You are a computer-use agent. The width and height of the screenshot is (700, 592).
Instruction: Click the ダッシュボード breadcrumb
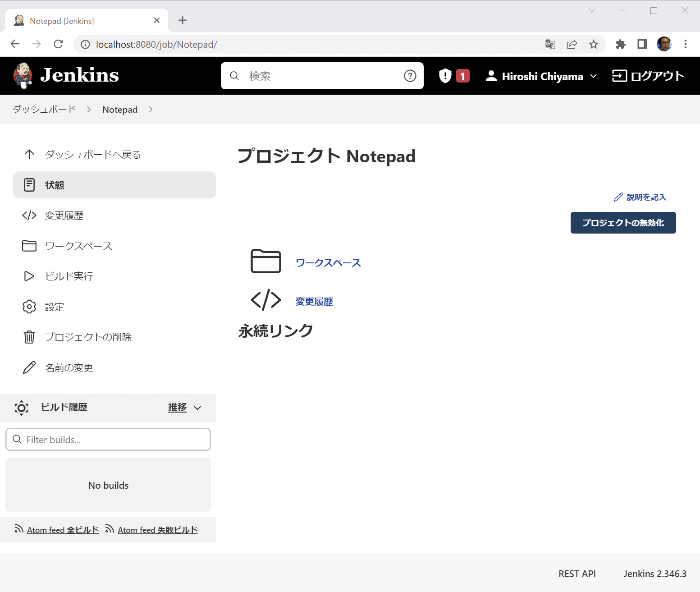[44, 110]
